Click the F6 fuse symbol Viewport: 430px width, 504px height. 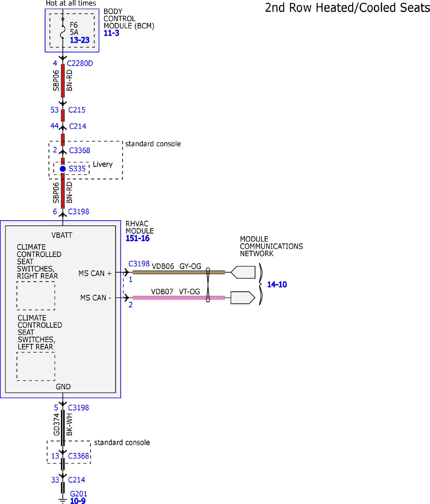[x=63, y=29]
